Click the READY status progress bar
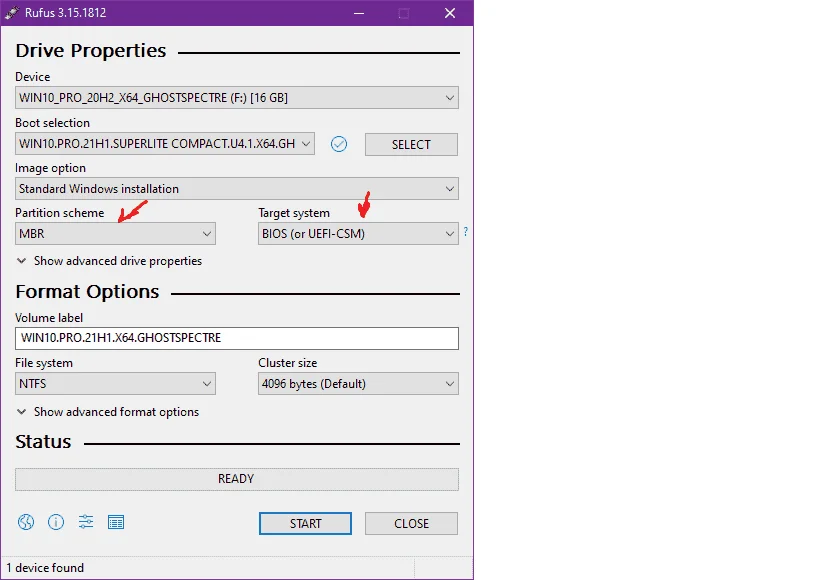 (237, 479)
